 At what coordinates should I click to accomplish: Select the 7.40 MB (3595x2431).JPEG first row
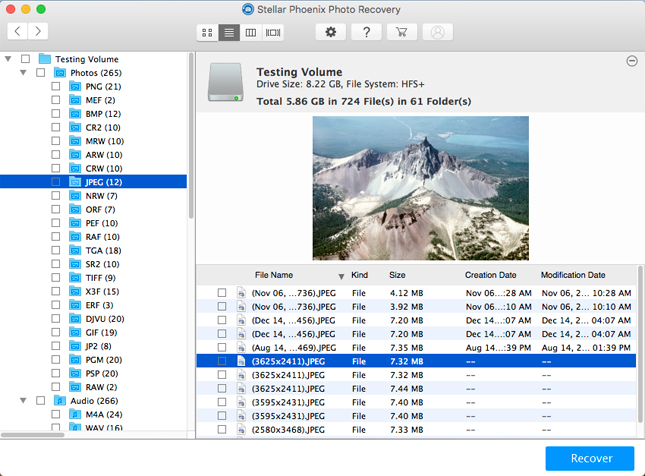coord(416,402)
